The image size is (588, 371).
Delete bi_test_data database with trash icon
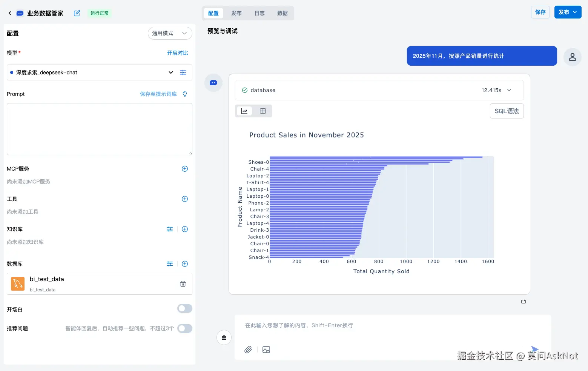click(x=183, y=284)
